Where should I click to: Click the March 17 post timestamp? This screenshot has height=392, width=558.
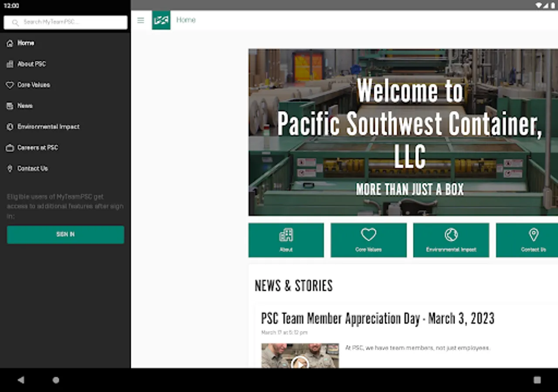click(284, 332)
